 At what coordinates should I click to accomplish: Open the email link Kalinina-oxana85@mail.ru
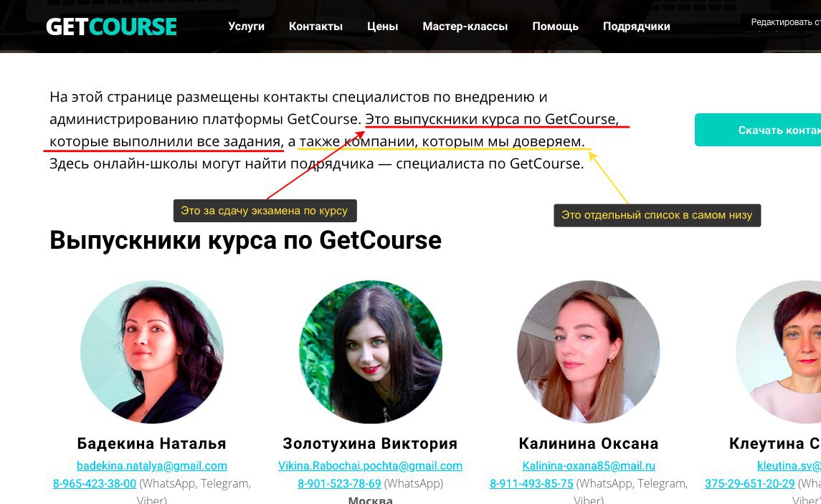point(589,465)
